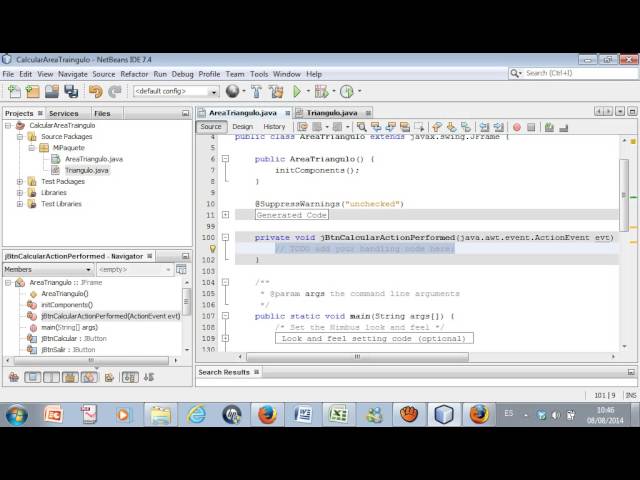The width and height of the screenshot is (640, 480).
Task: Click the Find Next Occurrence icon
Action: tap(391, 127)
